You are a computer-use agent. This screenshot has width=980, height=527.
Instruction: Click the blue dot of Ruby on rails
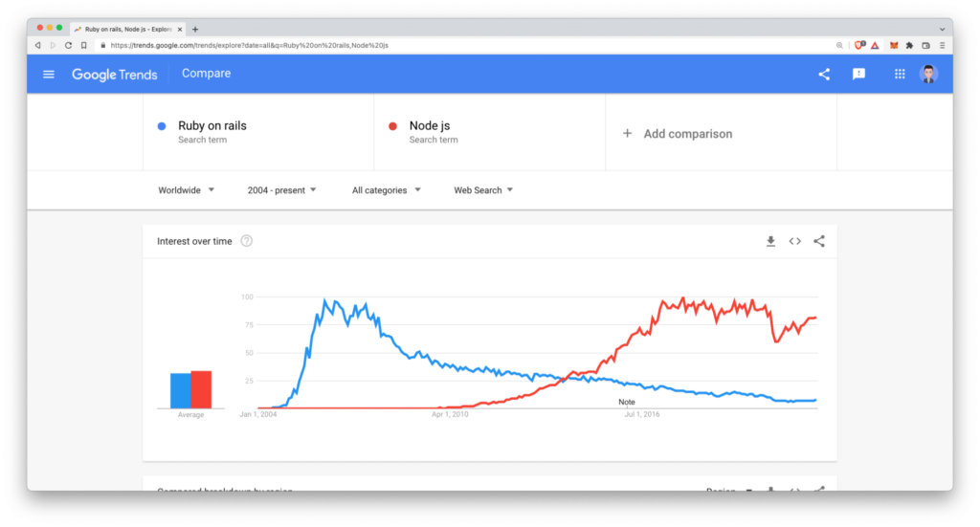coord(162,126)
